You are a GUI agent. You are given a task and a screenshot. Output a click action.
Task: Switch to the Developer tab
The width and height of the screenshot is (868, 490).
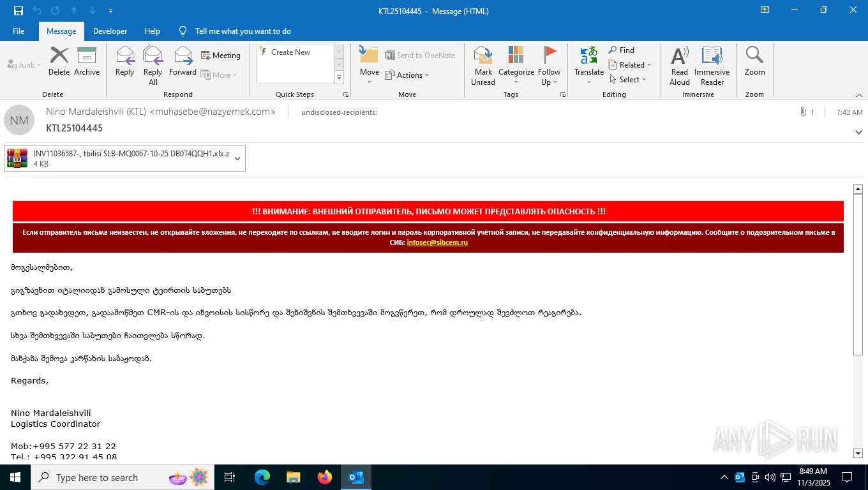(x=110, y=31)
